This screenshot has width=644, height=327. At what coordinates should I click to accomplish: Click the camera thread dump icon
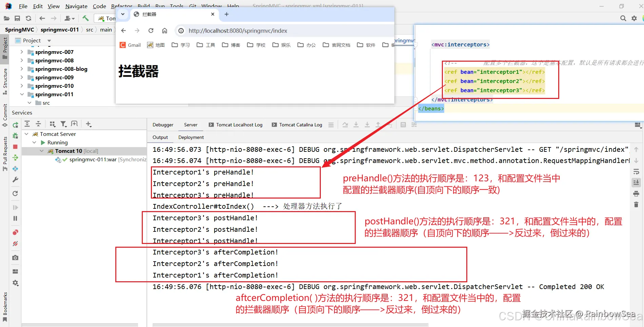coord(15,258)
